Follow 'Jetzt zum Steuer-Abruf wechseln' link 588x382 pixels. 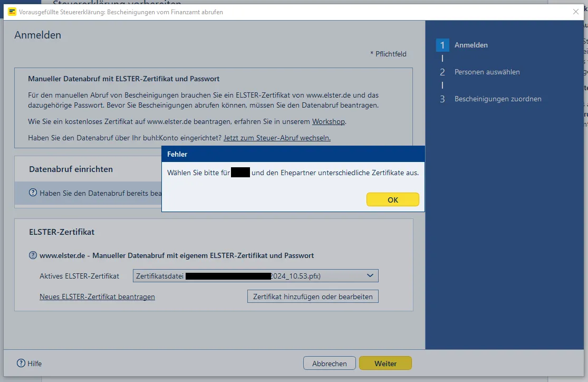277,138
